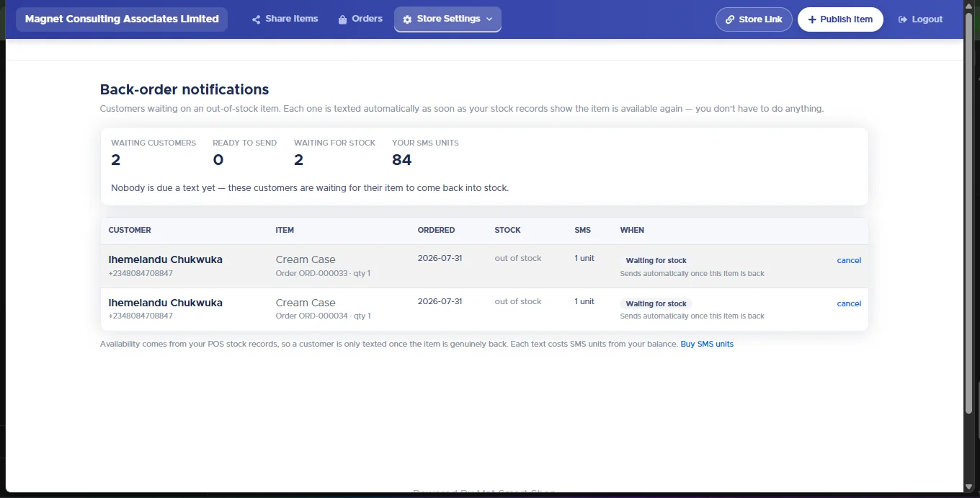Click the logout arrow icon

902,19
